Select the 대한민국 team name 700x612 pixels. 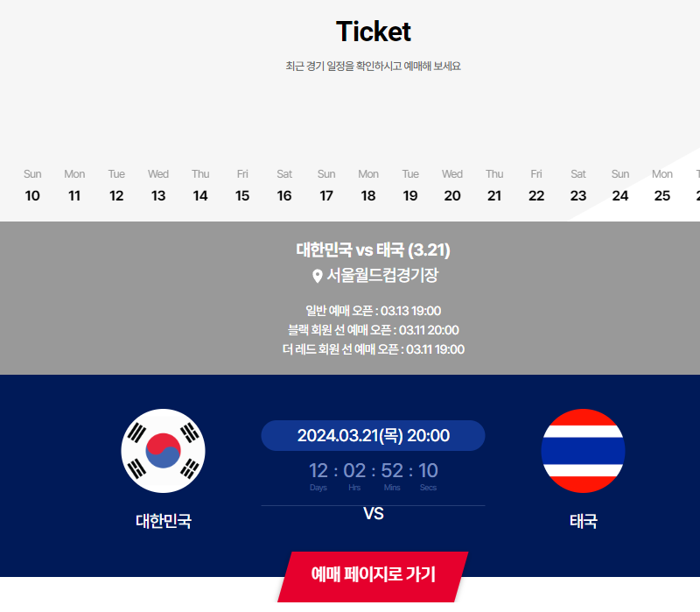(x=163, y=521)
